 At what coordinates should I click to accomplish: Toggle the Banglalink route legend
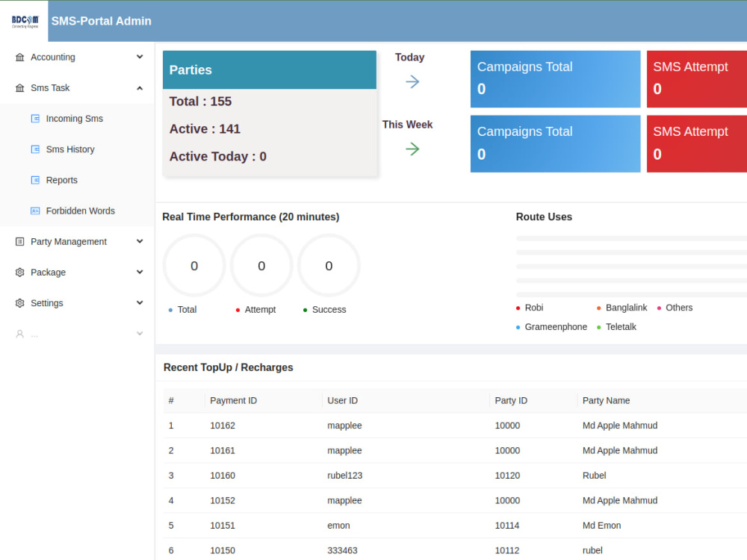pyautogui.click(x=622, y=308)
